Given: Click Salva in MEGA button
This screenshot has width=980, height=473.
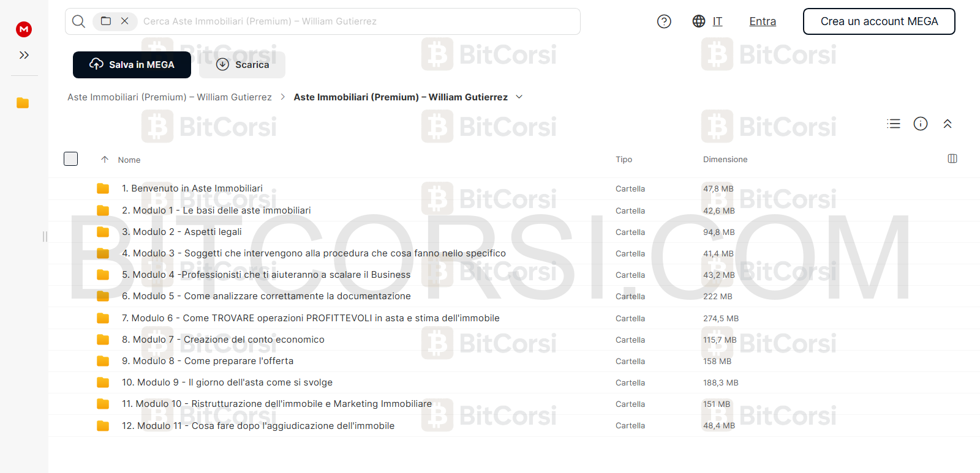Looking at the screenshot, I should coord(132,65).
